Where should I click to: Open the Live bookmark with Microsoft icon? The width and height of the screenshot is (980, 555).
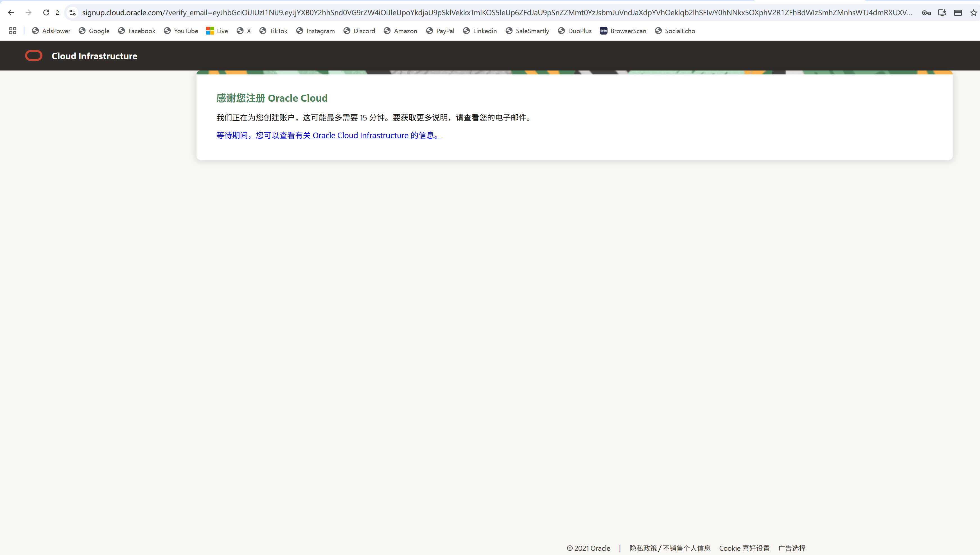tap(216, 31)
